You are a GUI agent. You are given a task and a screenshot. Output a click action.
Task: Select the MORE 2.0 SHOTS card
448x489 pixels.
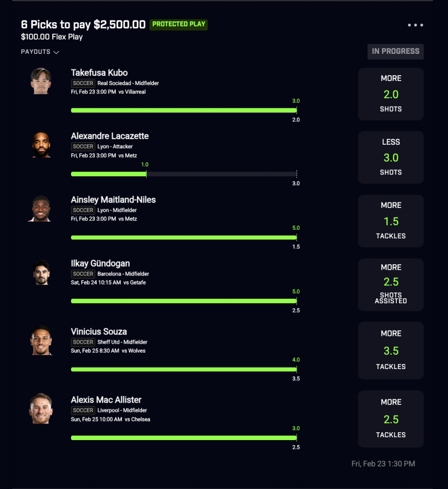click(x=391, y=94)
